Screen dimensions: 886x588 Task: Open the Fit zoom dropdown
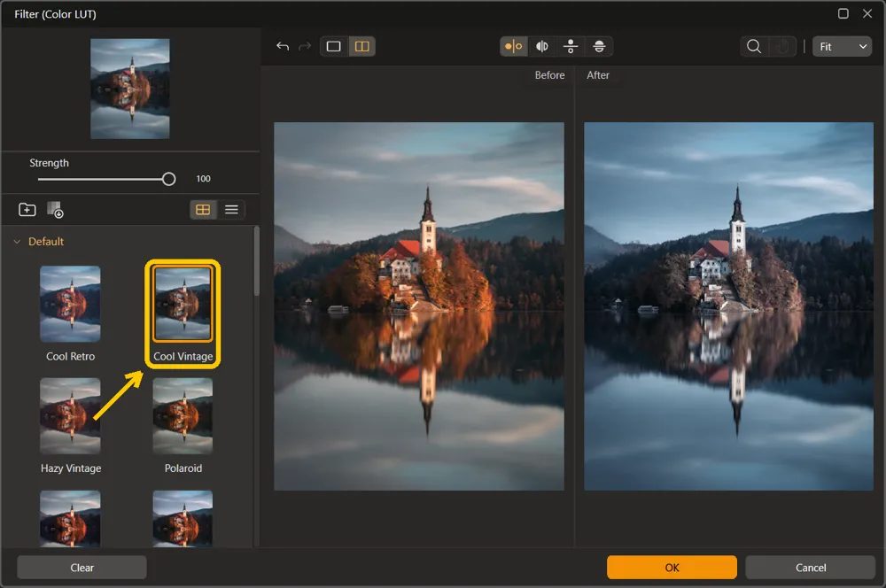tap(842, 46)
